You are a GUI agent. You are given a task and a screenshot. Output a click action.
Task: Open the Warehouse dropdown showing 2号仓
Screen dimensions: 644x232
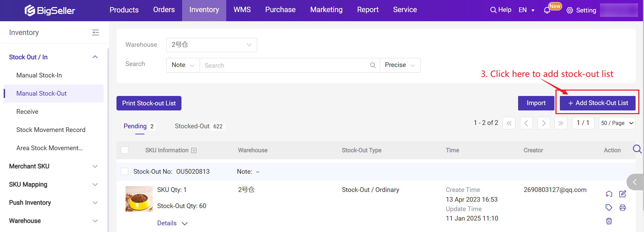211,45
